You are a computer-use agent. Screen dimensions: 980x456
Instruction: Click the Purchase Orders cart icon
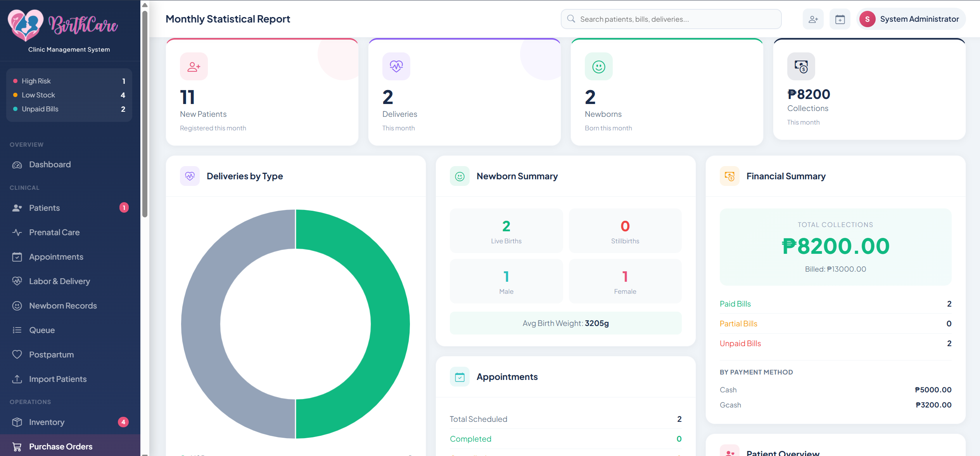point(17,447)
